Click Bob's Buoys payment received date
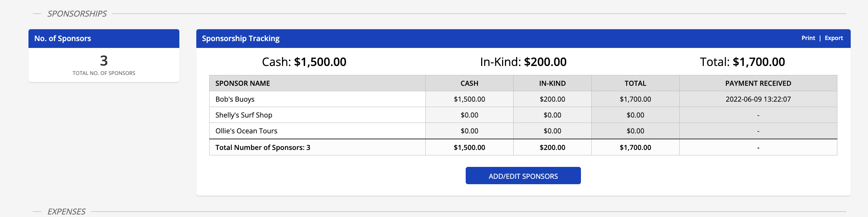The height and width of the screenshot is (217, 868). 758,99
